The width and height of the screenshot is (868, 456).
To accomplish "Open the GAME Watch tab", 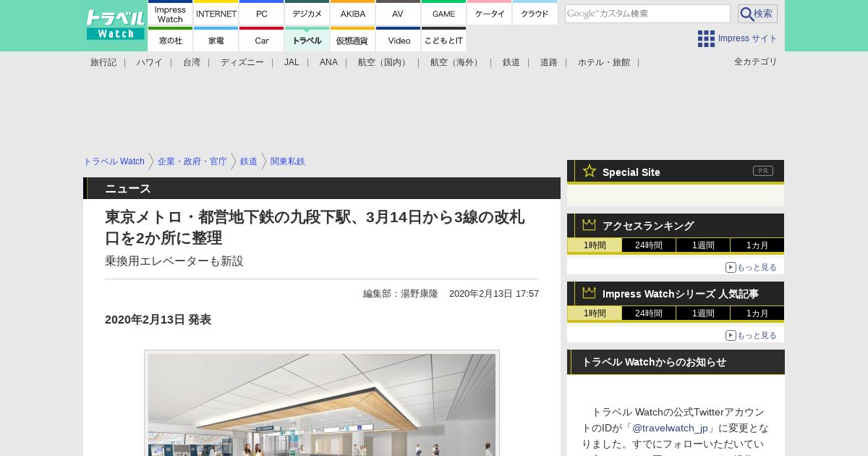I will [x=443, y=13].
